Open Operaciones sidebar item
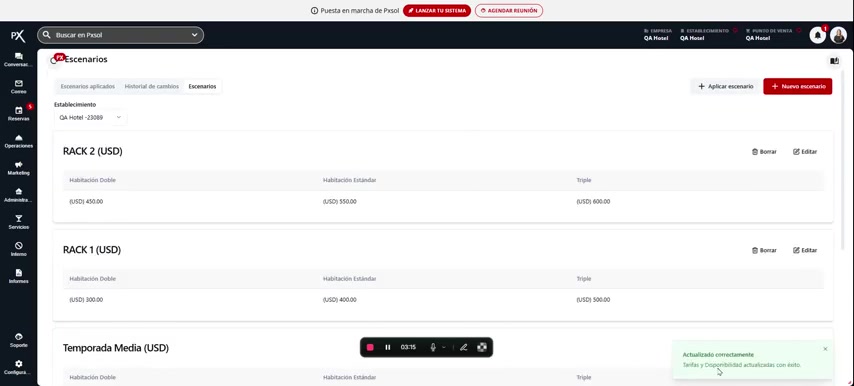 click(19, 141)
